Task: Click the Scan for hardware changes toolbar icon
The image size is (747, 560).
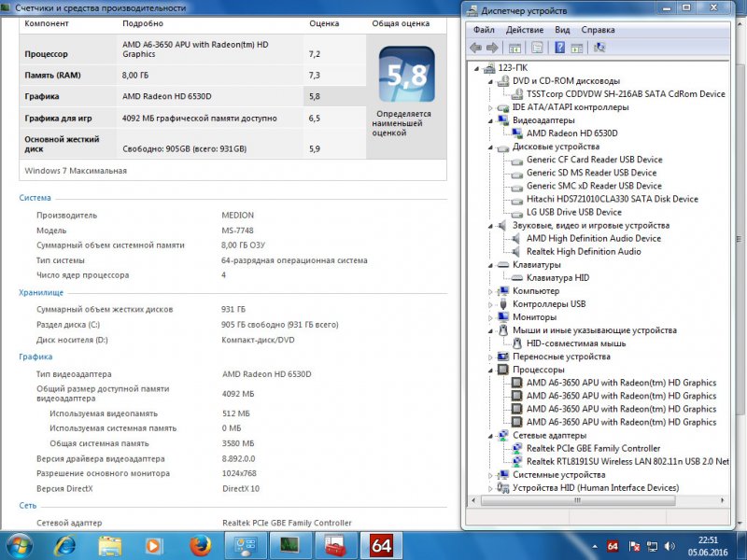Action: pyautogui.click(x=599, y=47)
